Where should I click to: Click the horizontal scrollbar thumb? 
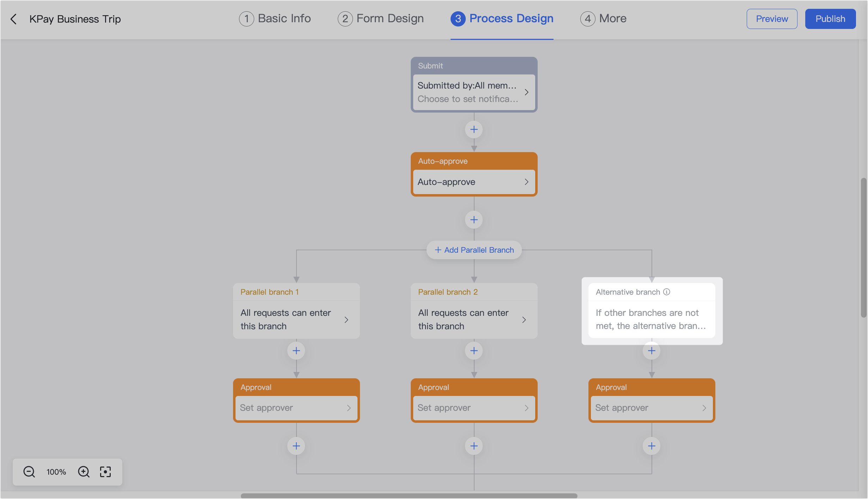(x=409, y=495)
